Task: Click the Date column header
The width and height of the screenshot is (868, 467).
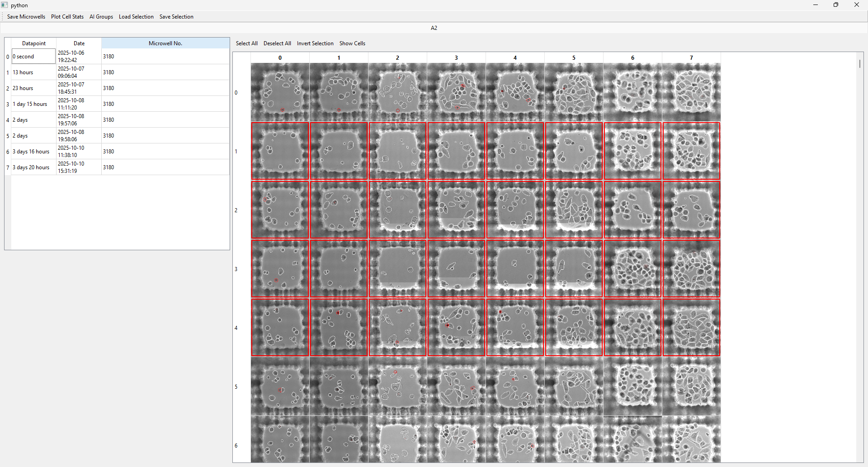Action: pyautogui.click(x=79, y=43)
